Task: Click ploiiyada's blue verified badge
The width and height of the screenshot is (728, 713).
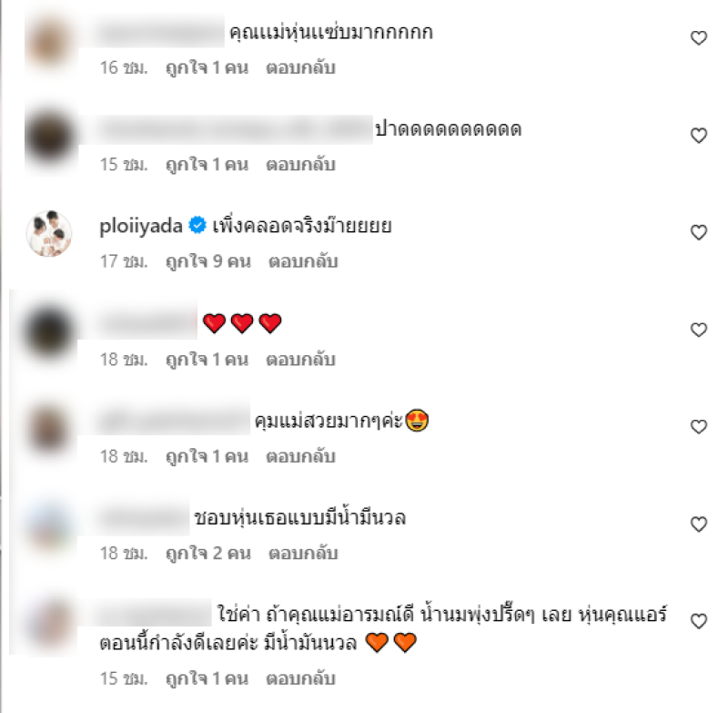Action: 197,226
